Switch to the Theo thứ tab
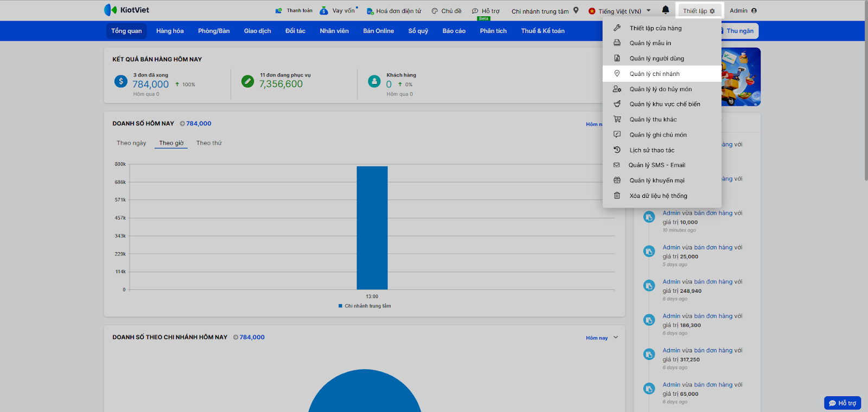The height and width of the screenshot is (412, 868). click(209, 143)
